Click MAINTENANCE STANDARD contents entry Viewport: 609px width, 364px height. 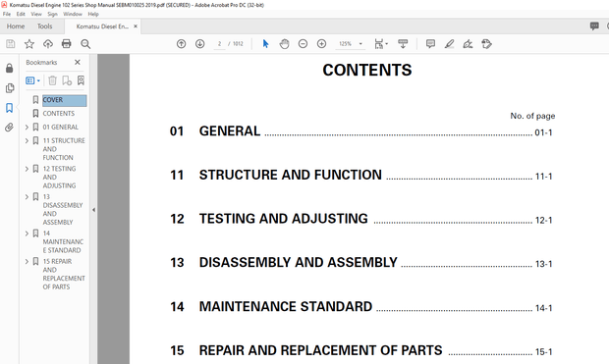pyautogui.click(x=286, y=306)
